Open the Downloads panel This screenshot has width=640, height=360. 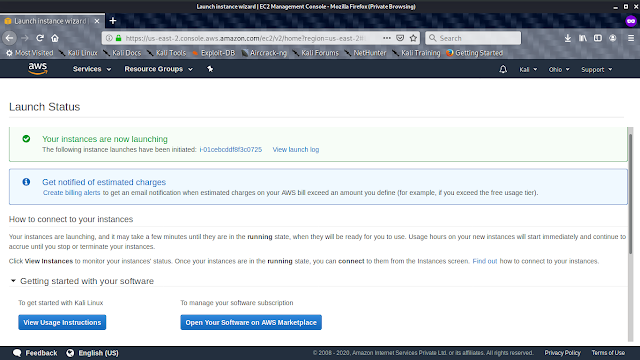567,38
